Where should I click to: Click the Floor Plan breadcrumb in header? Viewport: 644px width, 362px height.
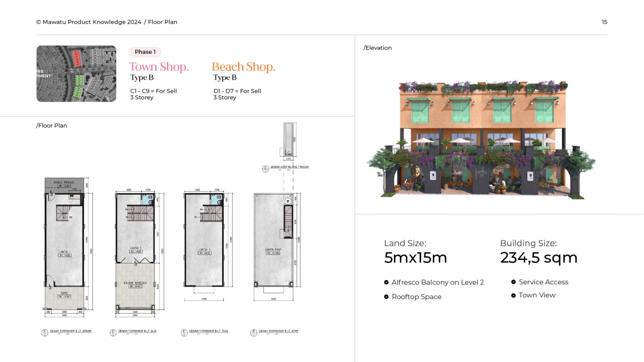[163, 22]
